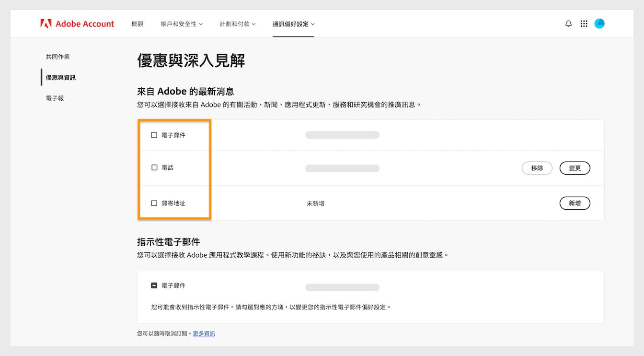Enable the 電子郵件 checkbox under Adobe 最新消息
Viewport: 644px width, 356px height.
coord(154,135)
